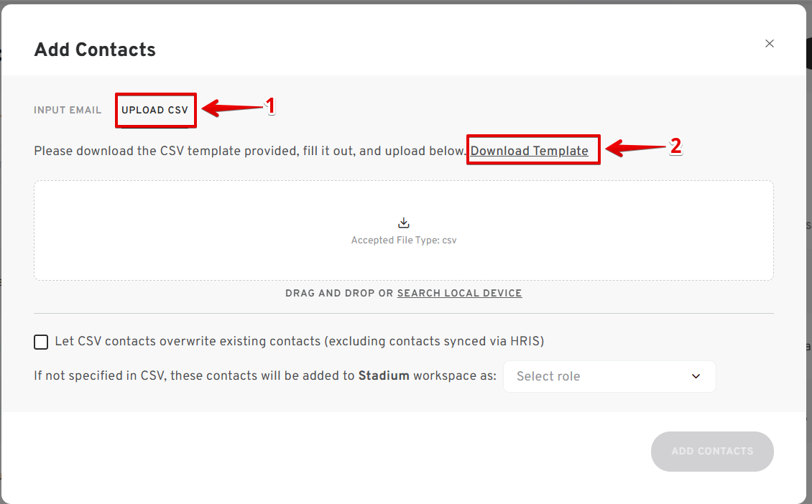Screen dimensions: 812x504
Task: Switch to the Input Email tab
Action: [68, 111]
